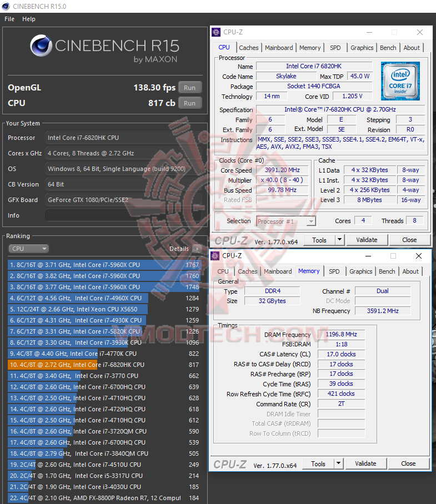436x504 pixels.
Task: Select ranking row 4 i7-4960X CPU
Action: click(104, 298)
